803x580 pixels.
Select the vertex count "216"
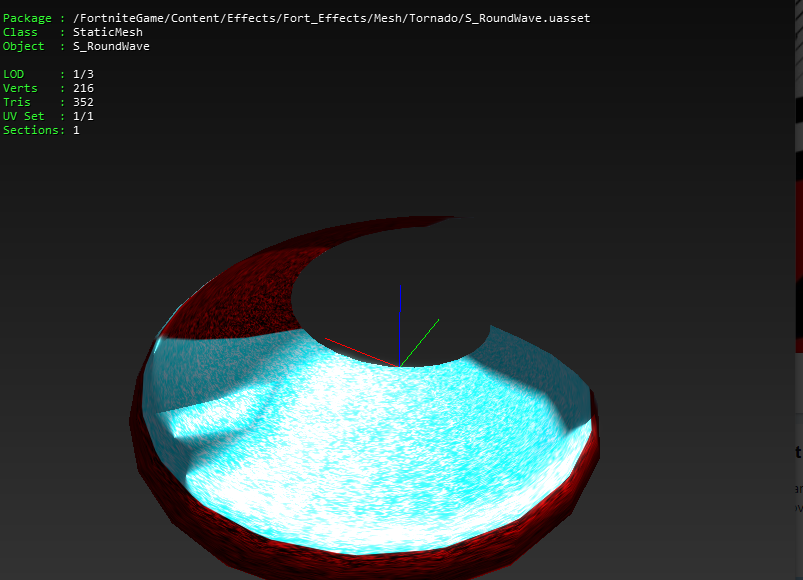click(83, 88)
